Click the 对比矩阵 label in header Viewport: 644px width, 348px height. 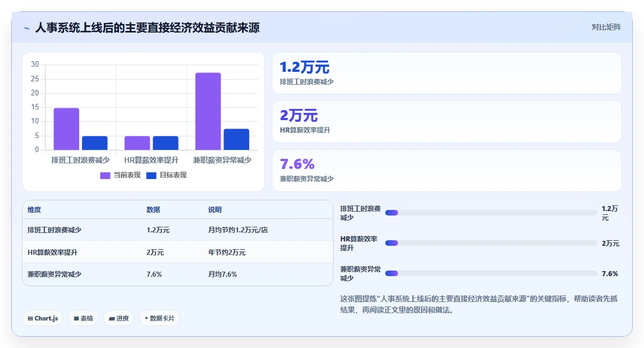[606, 27]
